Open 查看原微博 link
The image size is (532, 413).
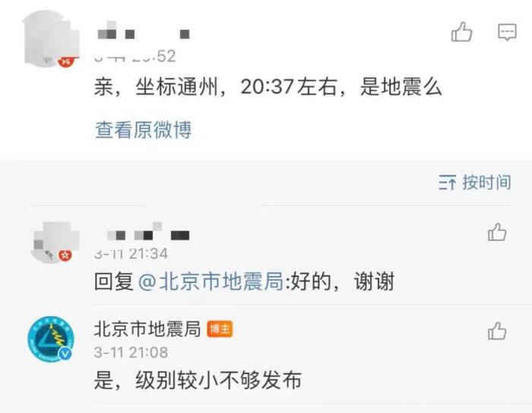143,130
